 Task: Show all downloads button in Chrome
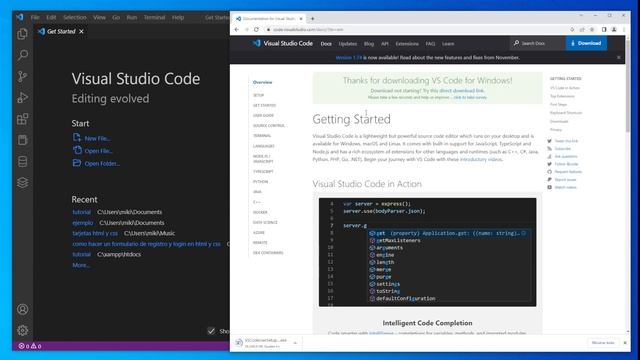coord(603,343)
